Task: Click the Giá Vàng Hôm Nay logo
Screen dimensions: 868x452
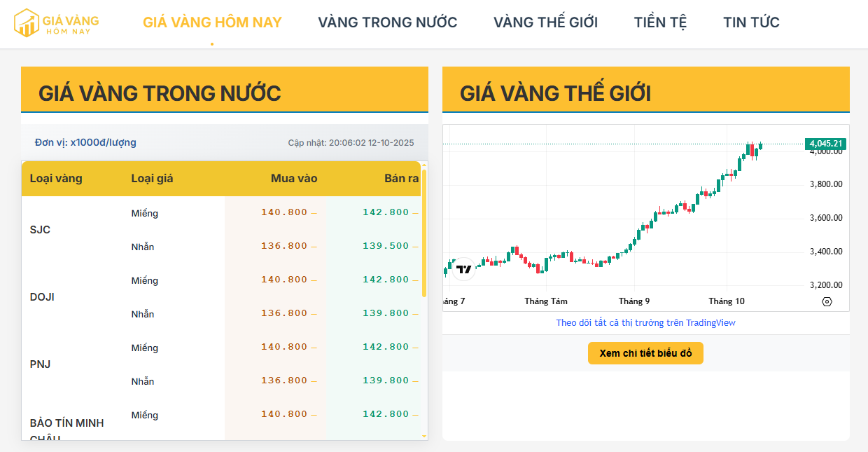Action: [57, 22]
